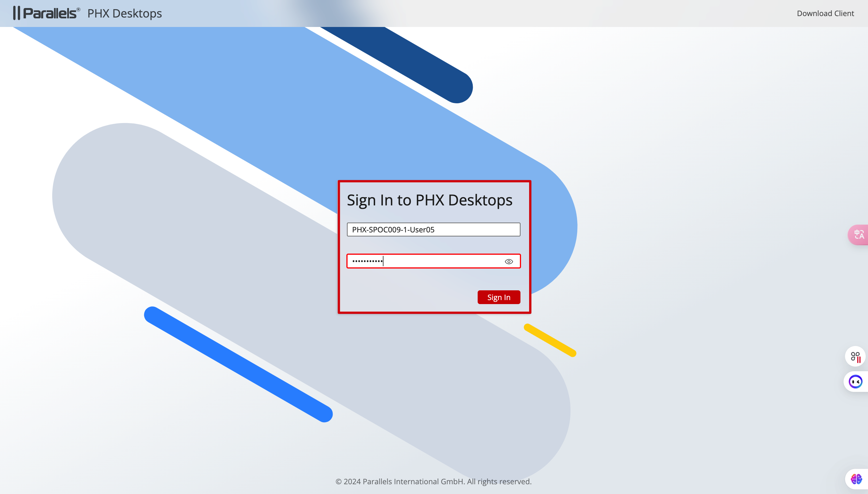This screenshot has width=868, height=494.
Task: Open the smiley-face chatbot assistant icon
Action: 855,382
